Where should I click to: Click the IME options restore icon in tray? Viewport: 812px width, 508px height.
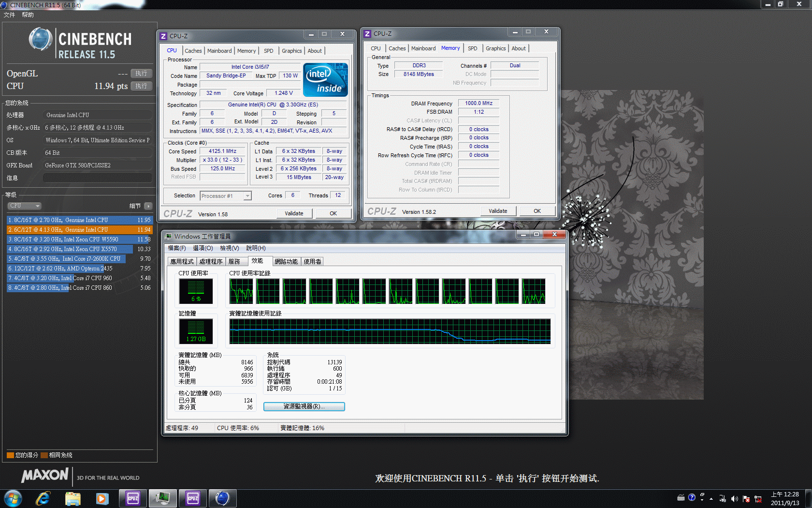pos(702,495)
